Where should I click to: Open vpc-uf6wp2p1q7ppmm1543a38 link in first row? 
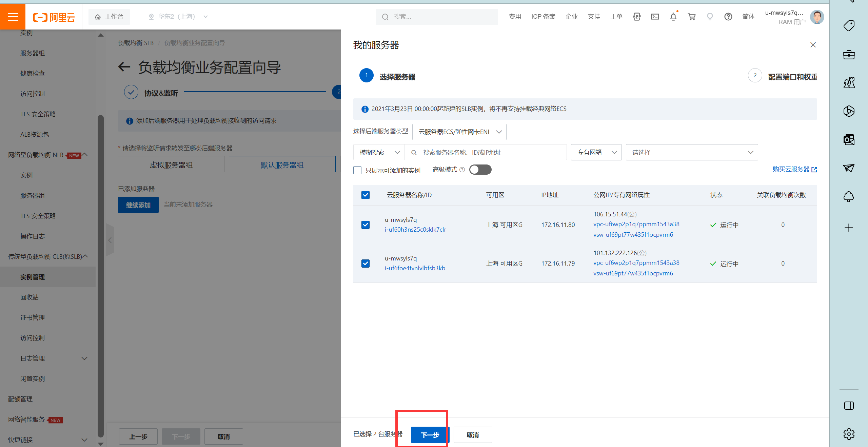tap(636, 224)
